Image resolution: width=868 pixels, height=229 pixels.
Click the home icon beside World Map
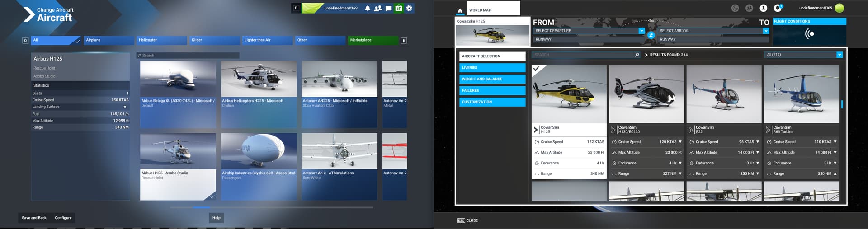point(460,10)
